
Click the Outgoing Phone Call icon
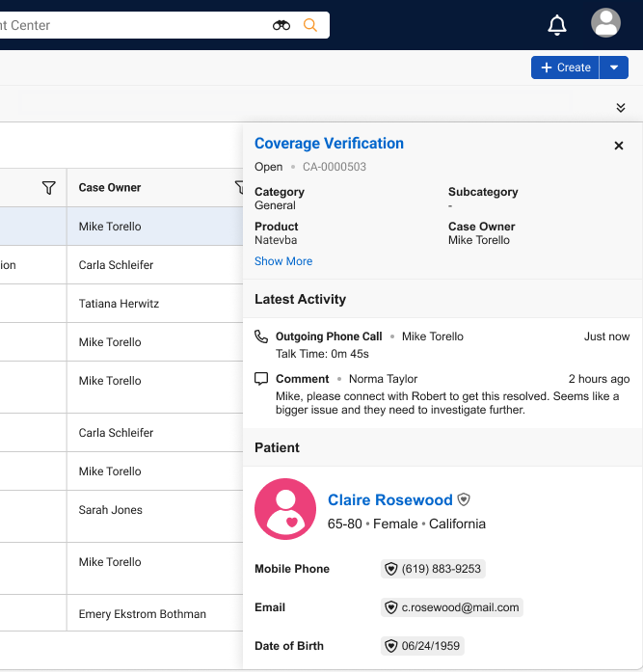pyautogui.click(x=261, y=336)
